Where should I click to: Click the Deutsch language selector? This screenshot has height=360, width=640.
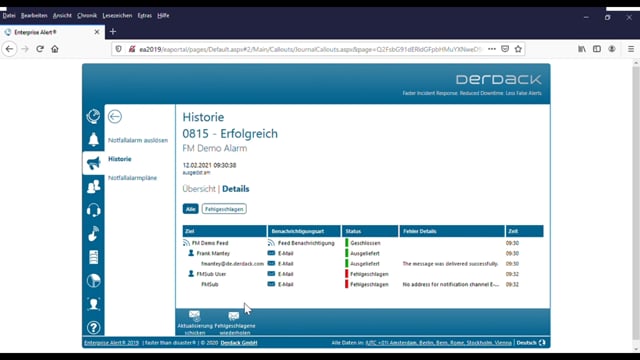[527, 343]
